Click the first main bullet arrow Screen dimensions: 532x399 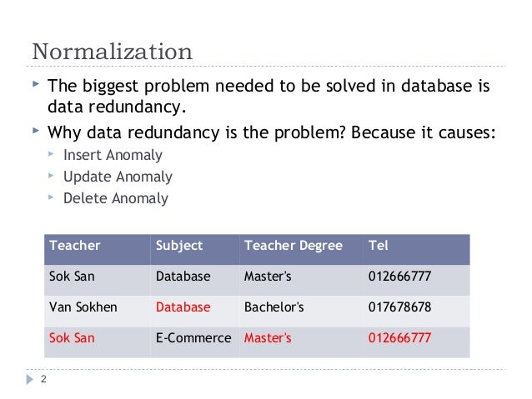point(36,84)
